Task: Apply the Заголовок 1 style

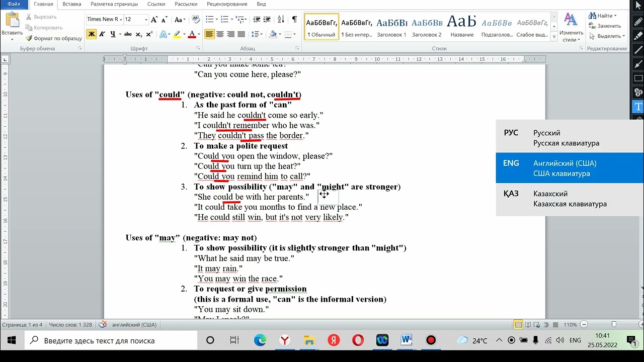Action: [x=391, y=26]
